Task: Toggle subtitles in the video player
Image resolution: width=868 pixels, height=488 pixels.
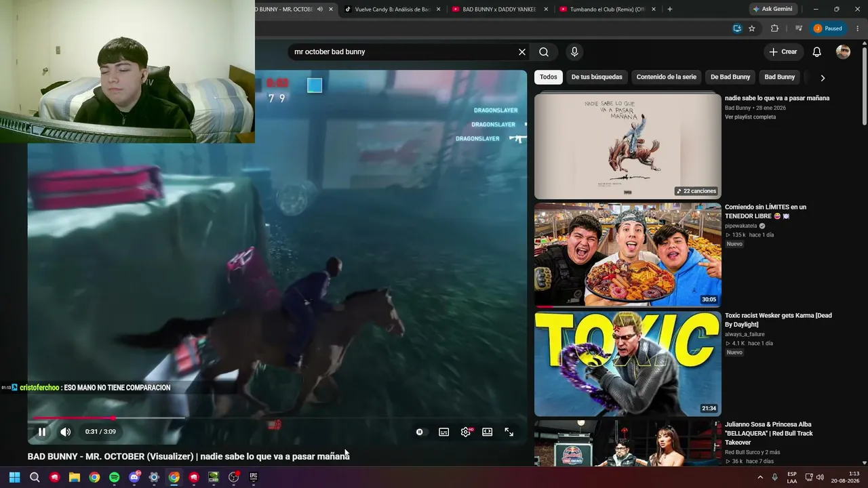Action: 443,432
